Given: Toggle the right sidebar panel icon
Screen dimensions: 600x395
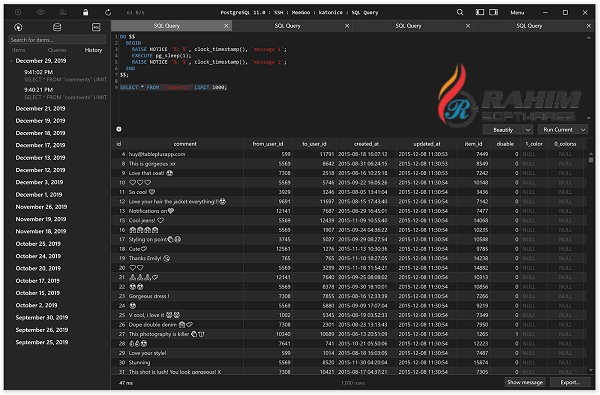Looking at the screenshot, I should pyautogui.click(x=494, y=12).
